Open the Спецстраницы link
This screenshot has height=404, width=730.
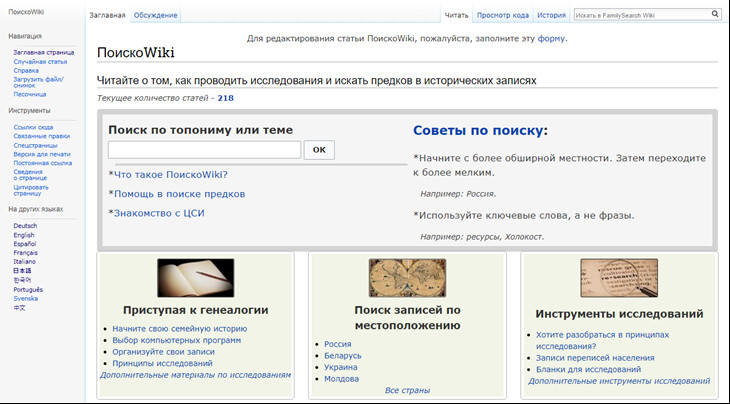tap(35, 145)
